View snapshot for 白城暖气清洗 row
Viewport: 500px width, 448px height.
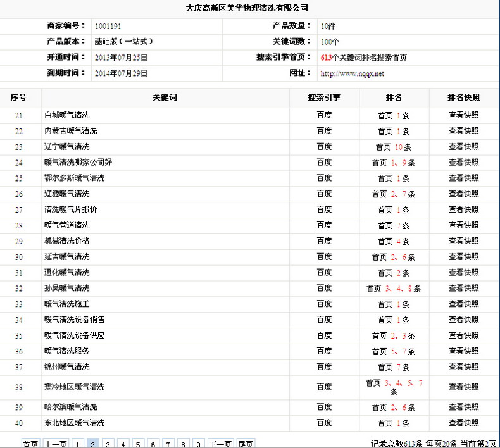pyautogui.click(x=464, y=115)
